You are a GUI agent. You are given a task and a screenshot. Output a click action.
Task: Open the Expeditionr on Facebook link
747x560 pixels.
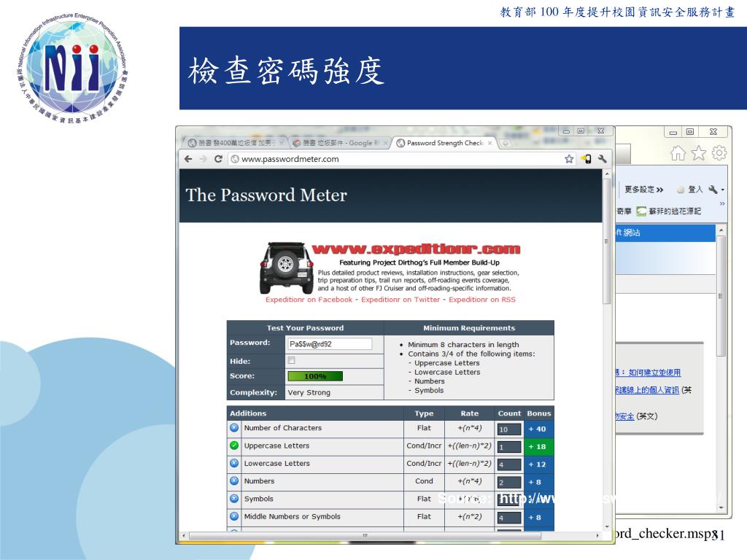click(x=309, y=300)
